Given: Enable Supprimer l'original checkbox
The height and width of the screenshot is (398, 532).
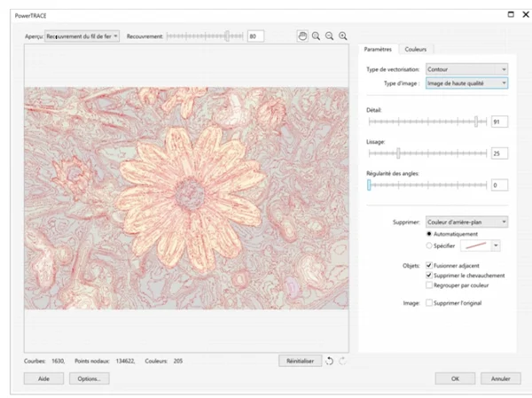Looking at the screenshot, I should click(x=429, y=302).
